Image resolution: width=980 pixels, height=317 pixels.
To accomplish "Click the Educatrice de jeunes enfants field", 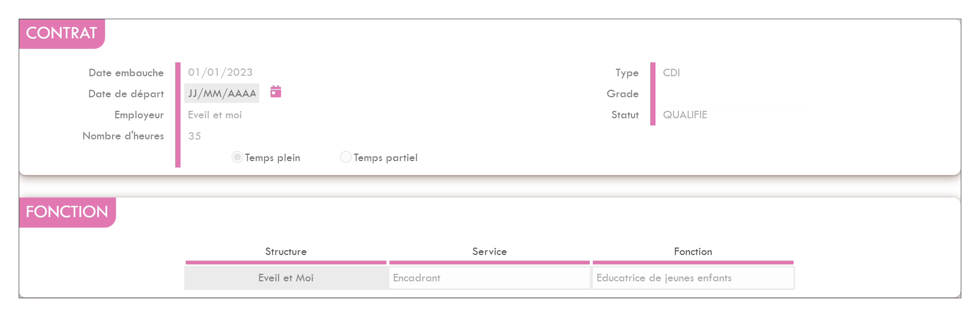I will (x=693, y=278).
